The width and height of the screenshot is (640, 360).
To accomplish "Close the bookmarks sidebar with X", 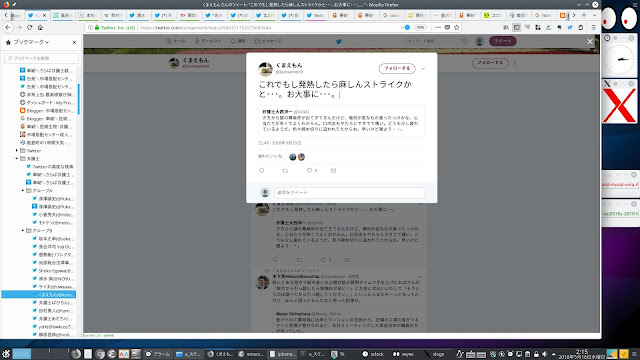I will [74, 42].
